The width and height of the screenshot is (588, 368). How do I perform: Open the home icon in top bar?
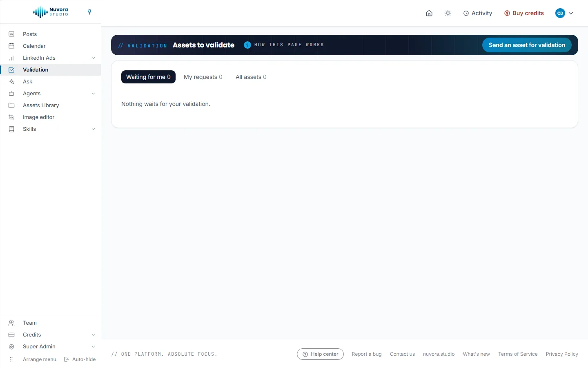[x=429, y=13]
